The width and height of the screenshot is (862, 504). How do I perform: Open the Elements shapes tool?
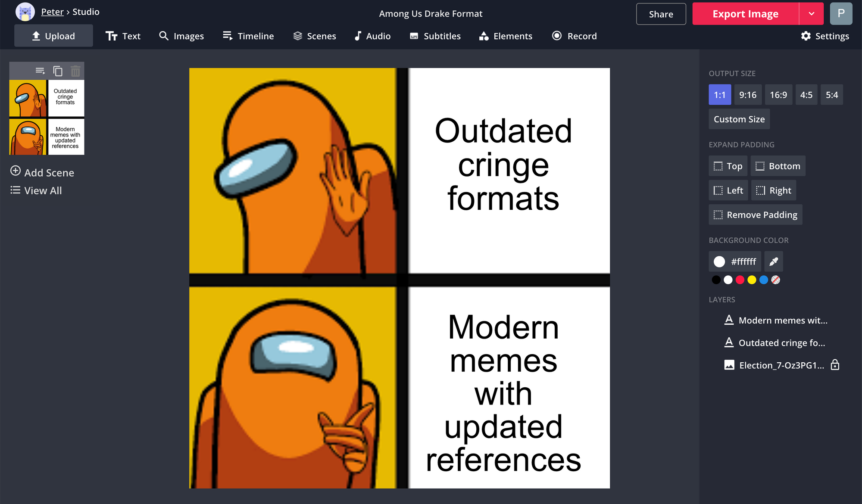(x=506, y=36)
